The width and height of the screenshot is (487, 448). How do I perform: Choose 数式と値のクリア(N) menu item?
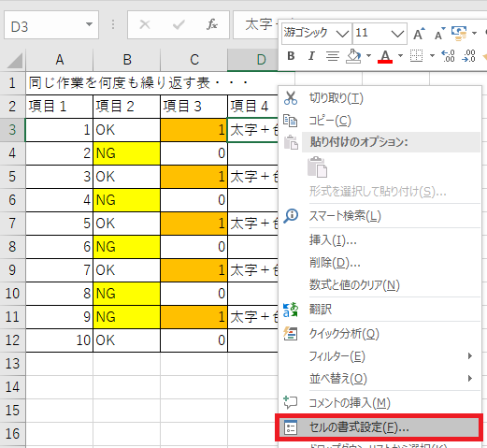tap(380, 284)
